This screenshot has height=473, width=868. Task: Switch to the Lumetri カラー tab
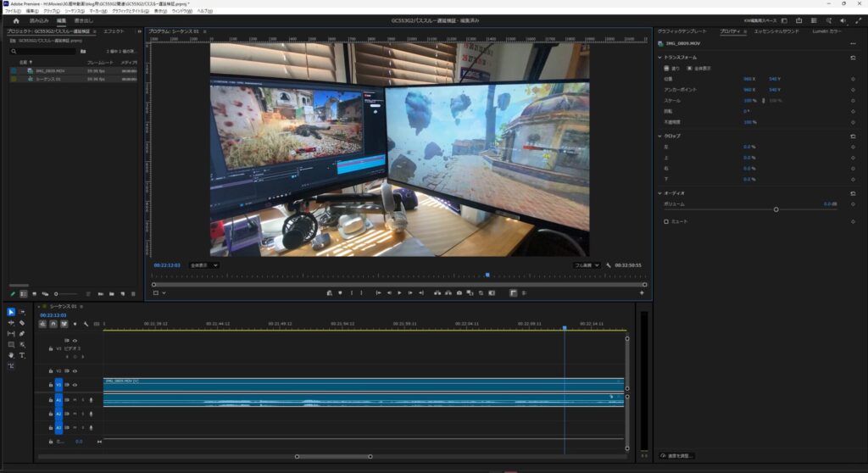(826, 31)
